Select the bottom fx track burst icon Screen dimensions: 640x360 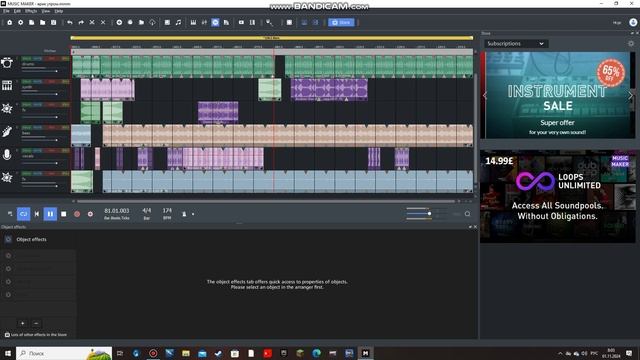[7, 178]
